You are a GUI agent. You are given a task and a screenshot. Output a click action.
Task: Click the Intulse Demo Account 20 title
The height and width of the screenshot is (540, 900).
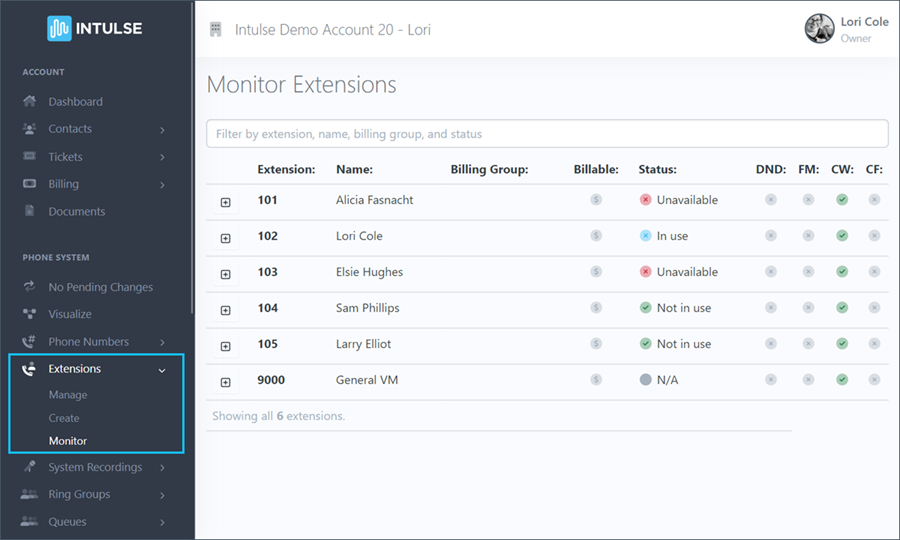pyautogui.click(x=332, y=29)
